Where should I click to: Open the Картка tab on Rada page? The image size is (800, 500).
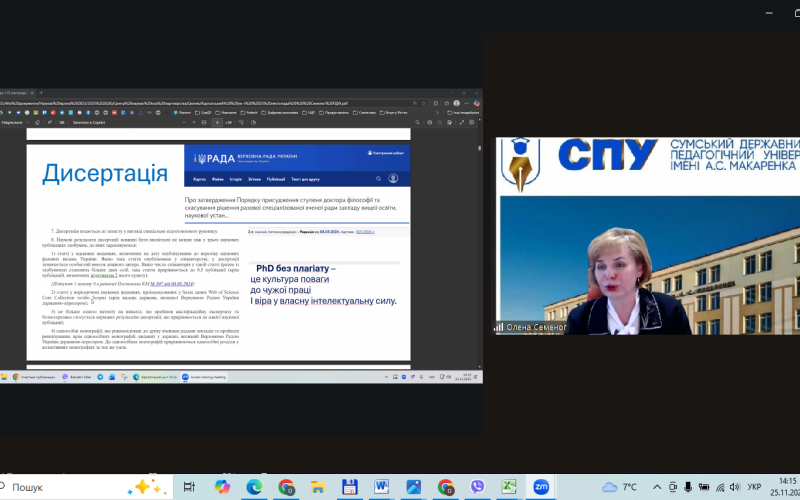[199, 179]
